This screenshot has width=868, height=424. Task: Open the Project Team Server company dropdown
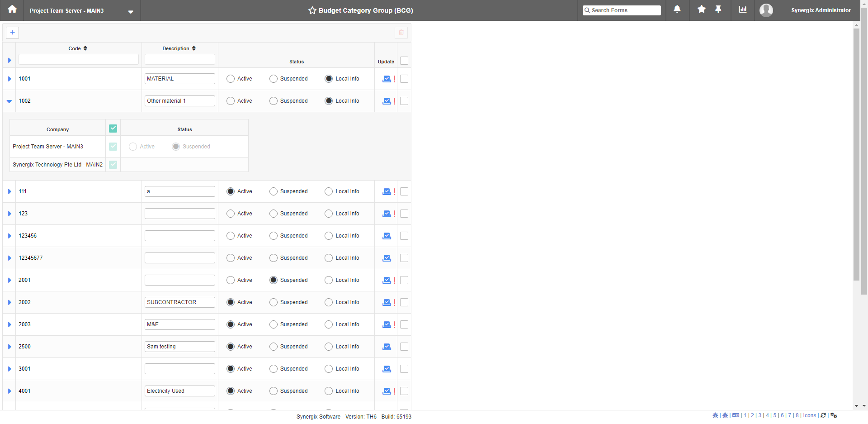tap(131, 11)
